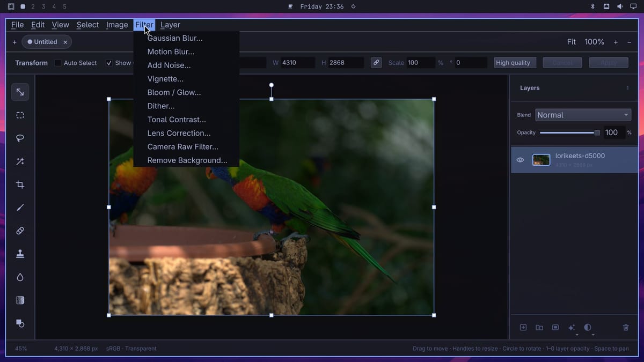Click the lorikeets-d5000 layer thumbnail
Viewport: 644px width, 362px height.
[541, 160]
